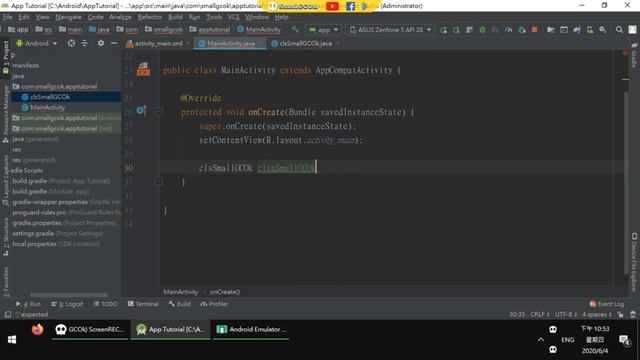Screen dimensions: 640x360
Task: Collapse the onCreate method fold marker
Action: pyautogui.click(x=159, y=111)
